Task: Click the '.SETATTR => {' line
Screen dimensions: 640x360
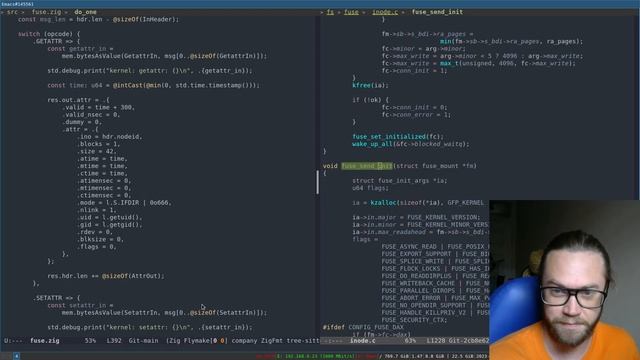Action: (x=56, y=298)
